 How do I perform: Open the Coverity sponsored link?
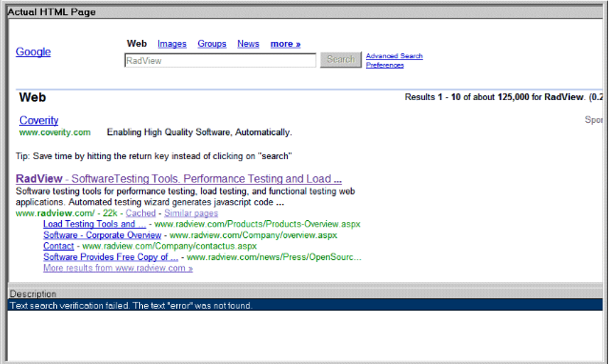click(x=39, y=120)
